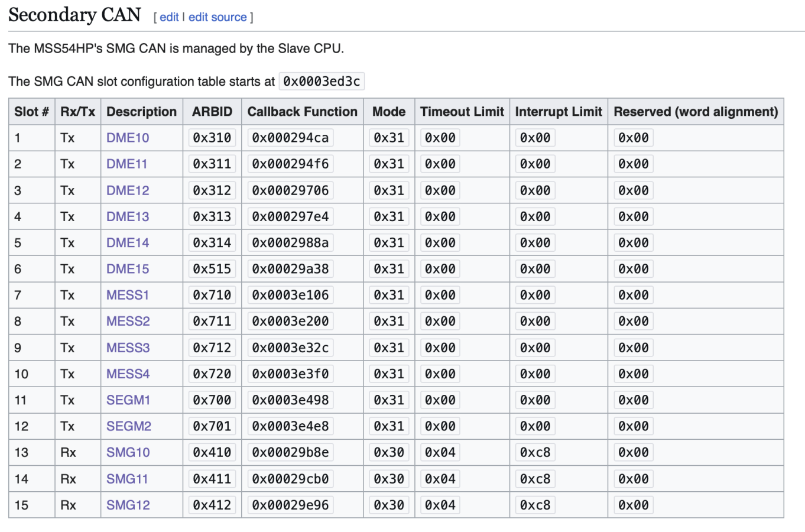Open the MESS4 description link

point(128,374)
